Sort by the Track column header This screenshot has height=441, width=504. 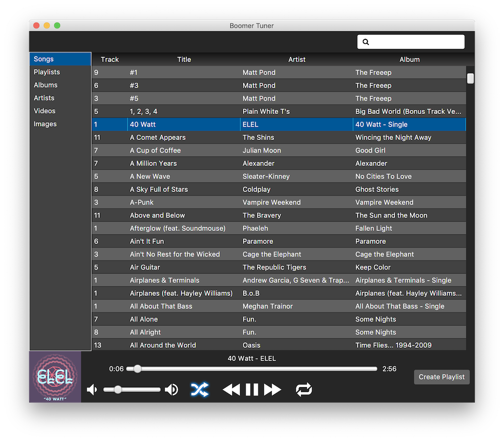pyautogui.click(x=109, y=59)
